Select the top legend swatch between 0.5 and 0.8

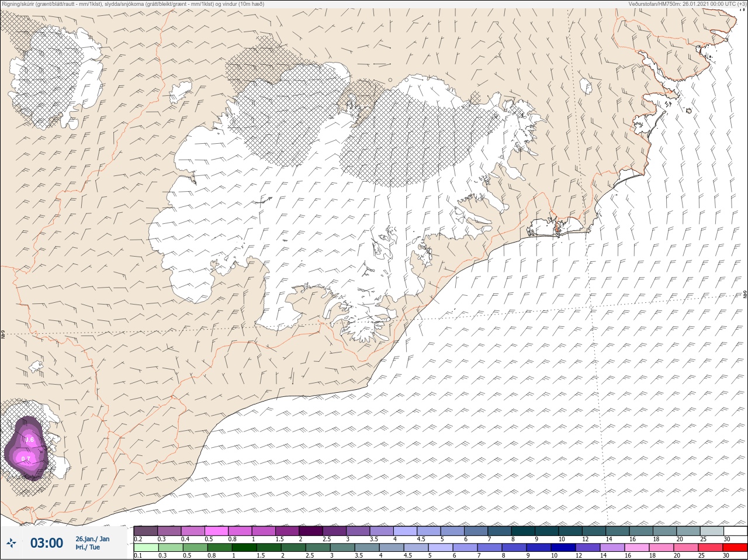click(216, 531)
